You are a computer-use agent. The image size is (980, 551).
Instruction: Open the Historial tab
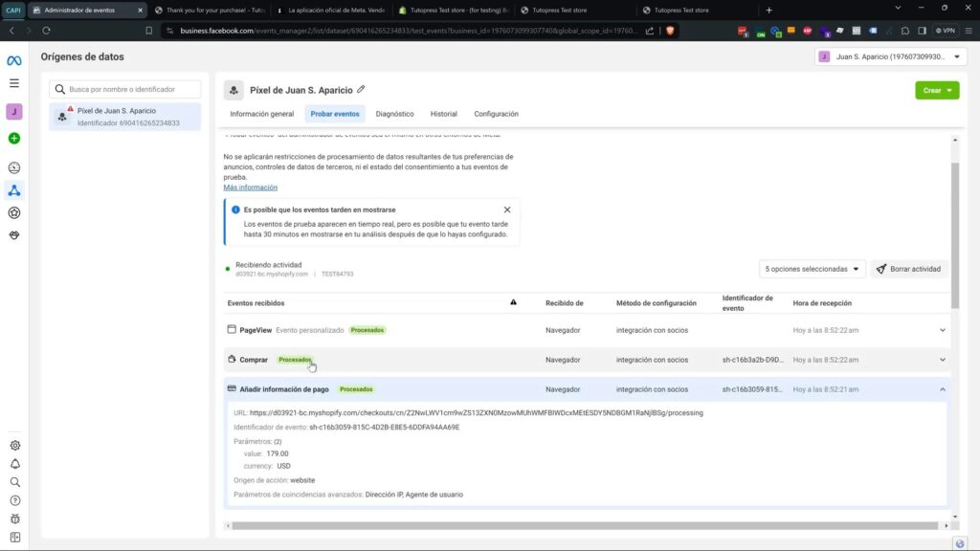444,114
